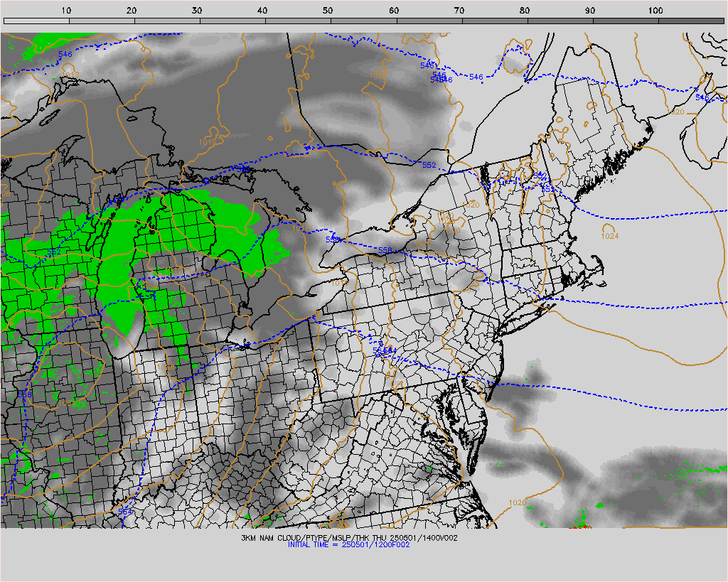Click the 90 label on the cloud scale
Screen dimensions: 728x582
(590, 11)
